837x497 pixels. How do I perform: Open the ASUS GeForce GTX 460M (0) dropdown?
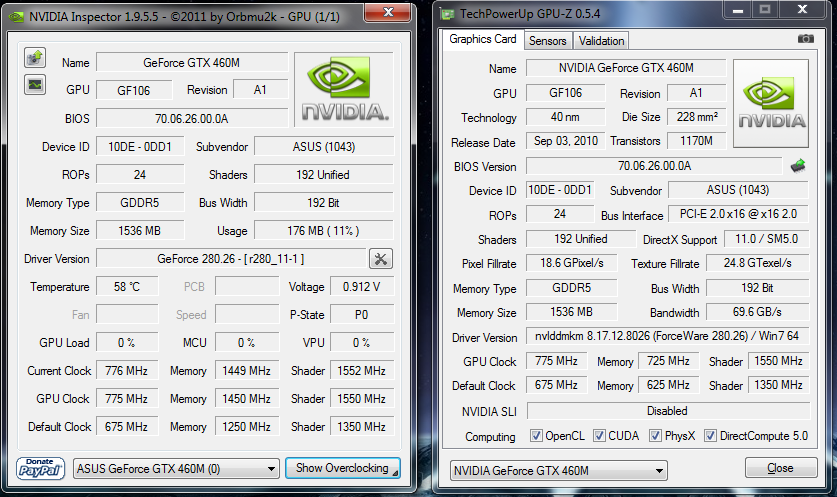(176, 469)
